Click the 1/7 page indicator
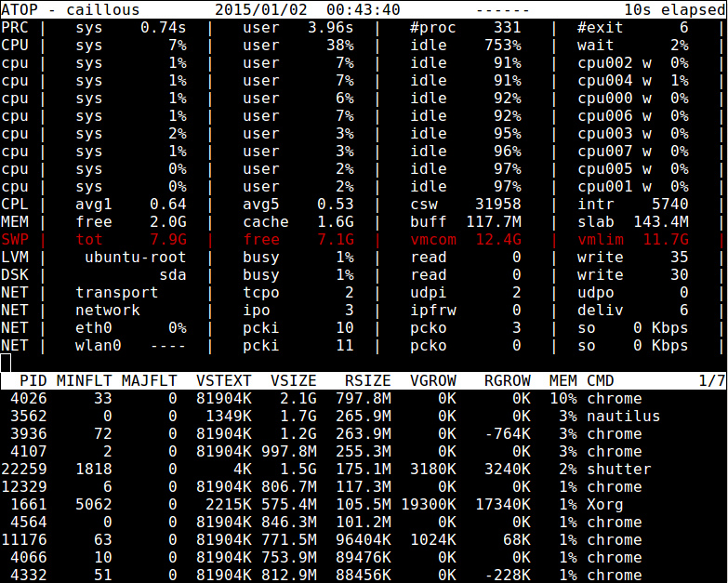The width and height of the screenshot is (728, 583). (711, 381)
